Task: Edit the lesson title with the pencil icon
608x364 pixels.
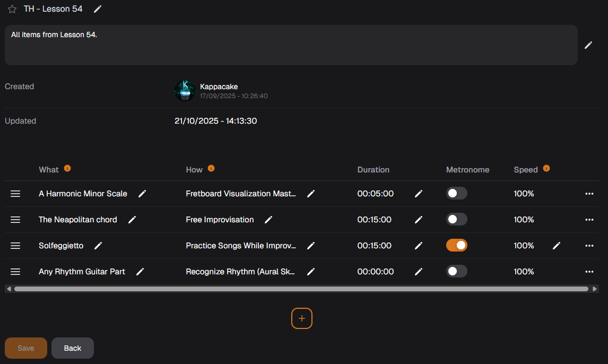Action: (x=97, y=9)
